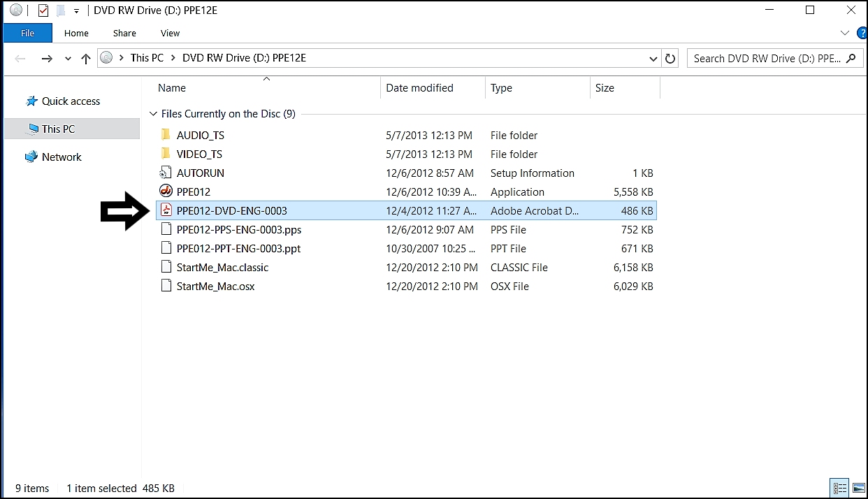Image resolution: width=868 pixels, height=499 pixels.
Task: Go up one level with up arrow
Action: pos(86,59)
